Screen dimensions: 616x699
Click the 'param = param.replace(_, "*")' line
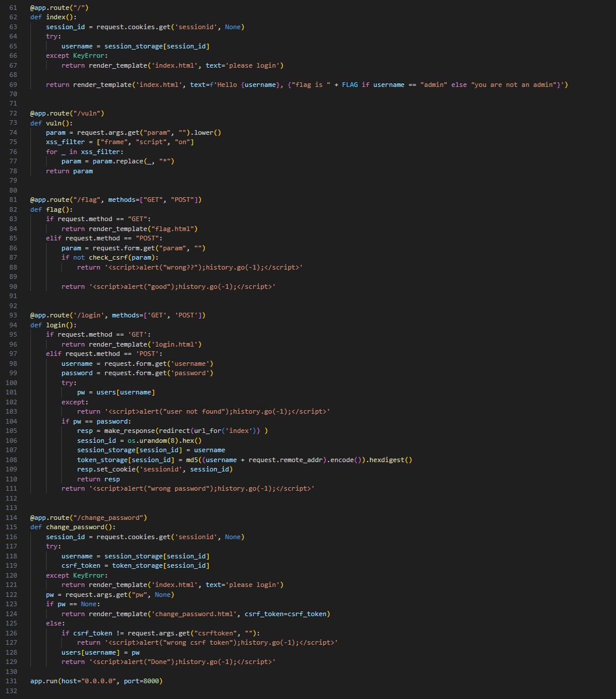point(118,161)
